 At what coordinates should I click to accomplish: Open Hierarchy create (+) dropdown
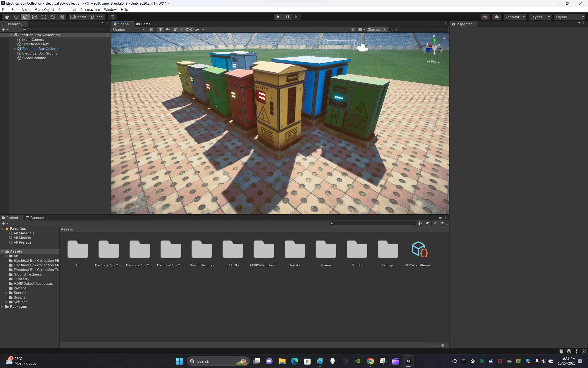(5, 29)
